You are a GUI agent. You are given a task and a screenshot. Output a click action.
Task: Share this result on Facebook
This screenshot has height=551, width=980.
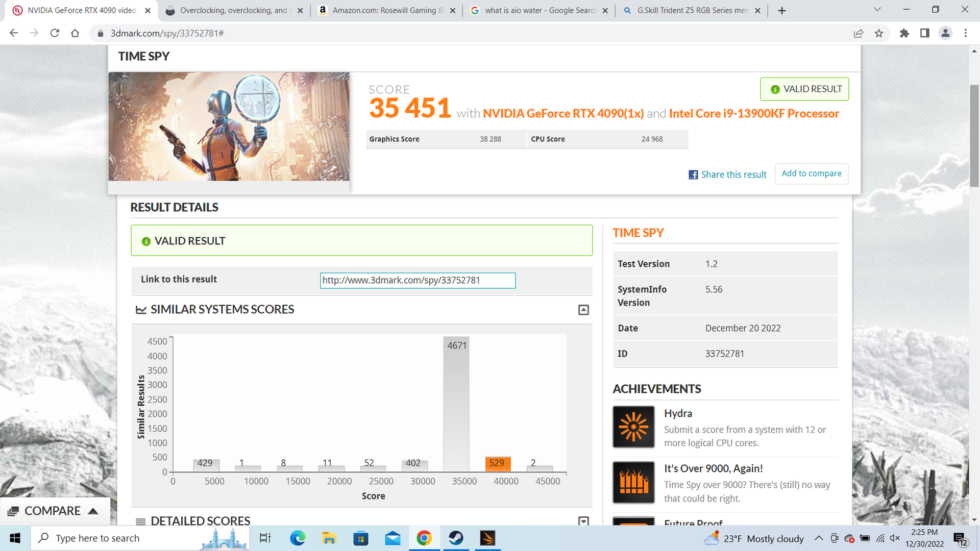pos(727,174)
